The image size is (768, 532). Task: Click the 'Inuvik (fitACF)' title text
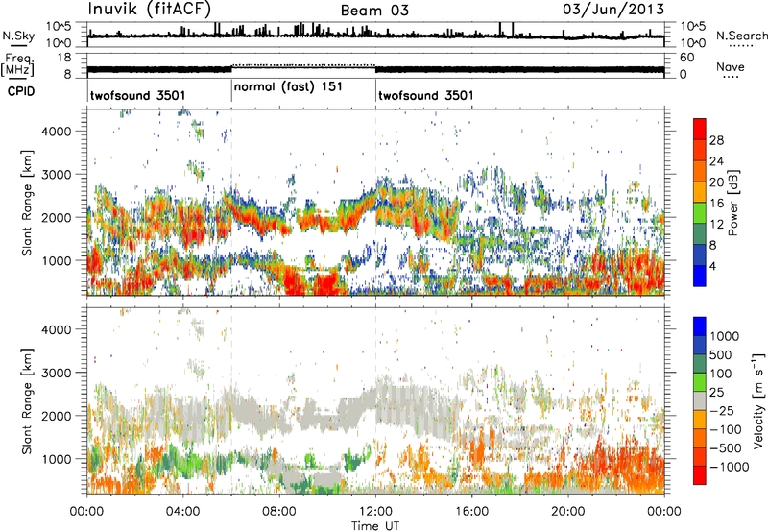point(150,10)
